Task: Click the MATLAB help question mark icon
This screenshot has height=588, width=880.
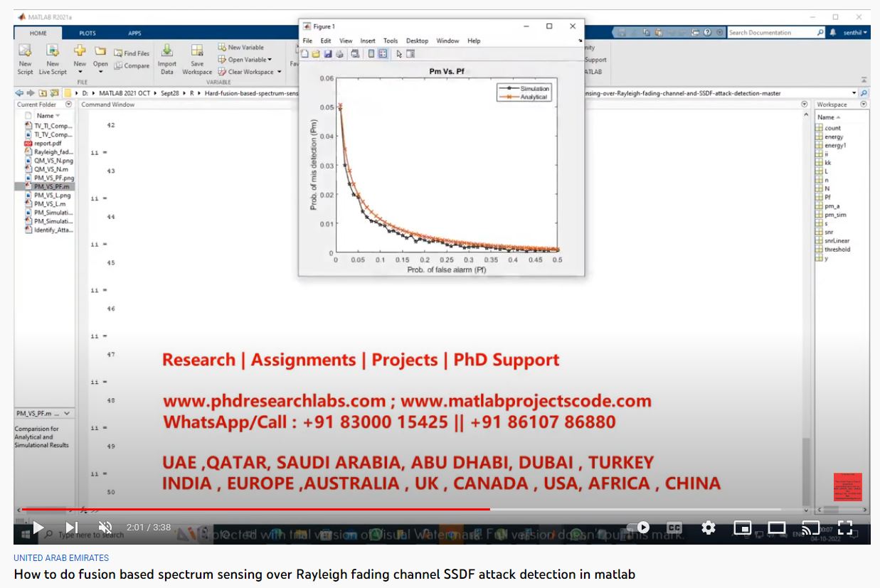Action: 707,33
